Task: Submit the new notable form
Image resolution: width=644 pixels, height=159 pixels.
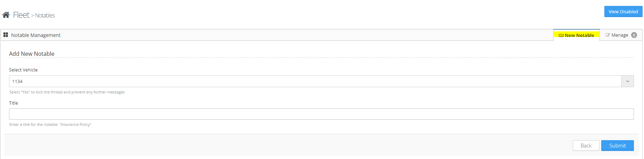Action: [617, 146]
